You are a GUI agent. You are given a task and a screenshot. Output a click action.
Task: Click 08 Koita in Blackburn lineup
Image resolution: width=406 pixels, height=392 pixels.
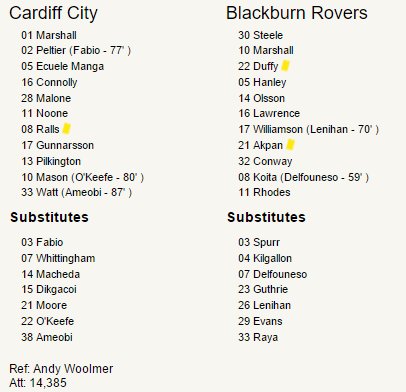pyautogui.click(x=304, y=177)
